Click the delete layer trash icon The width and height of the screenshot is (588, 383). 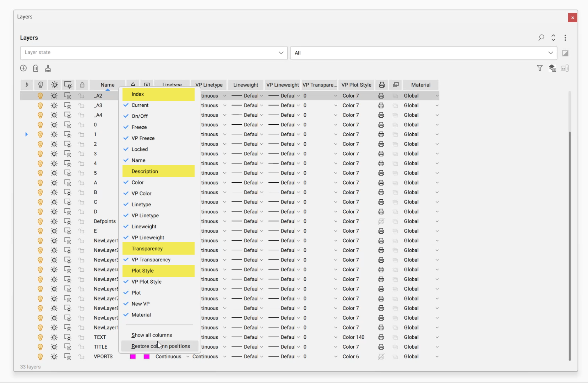(x=36, y=68)
